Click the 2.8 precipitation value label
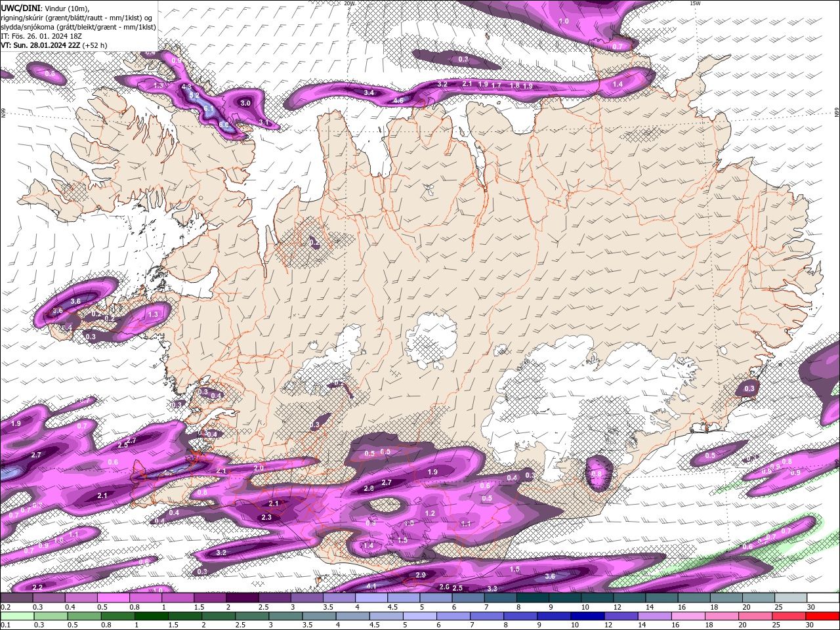This screenshot has height=630, width=840. click(x=369, y=489)
